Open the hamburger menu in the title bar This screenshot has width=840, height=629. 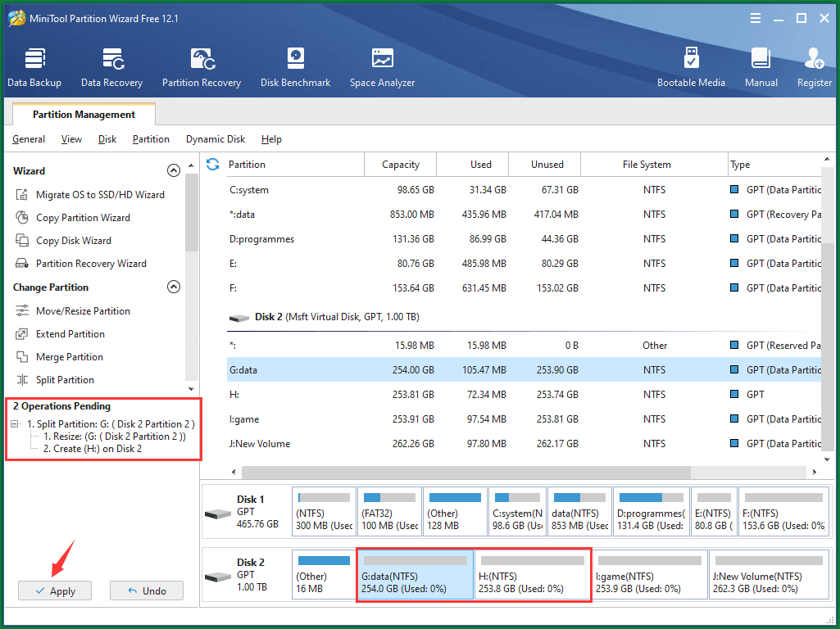tap(756, 18)
